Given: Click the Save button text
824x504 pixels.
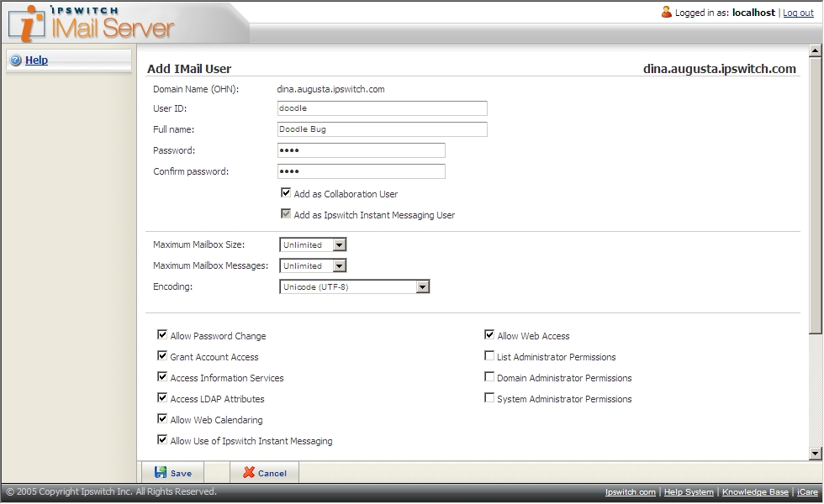Looking at the screenshot, I should click(181, 473).
